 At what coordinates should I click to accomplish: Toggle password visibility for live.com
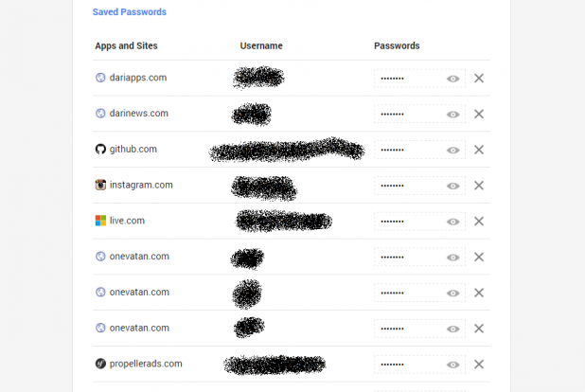453,221
